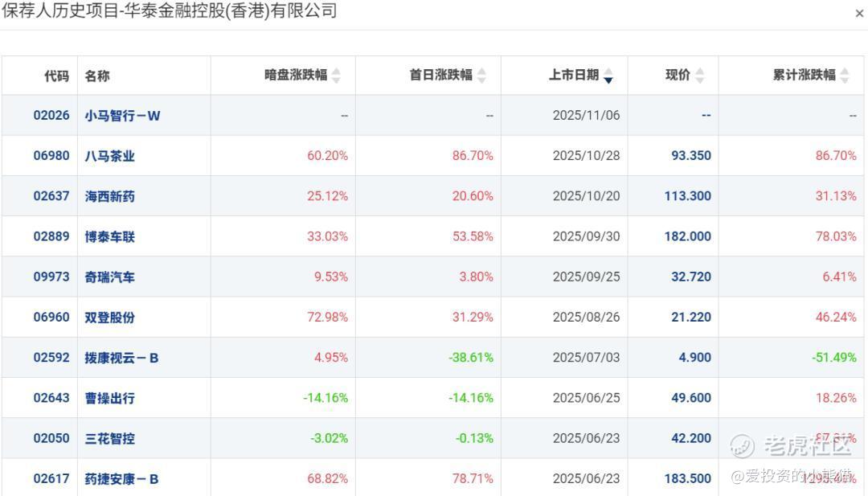Screen dimensions: 868x496
Task: Open stock 双登股份
Action: (109, 318)
